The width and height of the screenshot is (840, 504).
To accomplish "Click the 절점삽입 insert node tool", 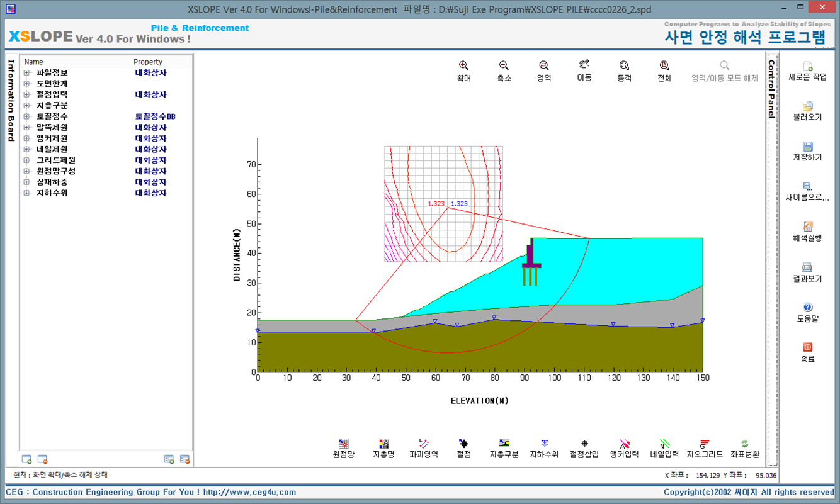I will pos(584,449).
